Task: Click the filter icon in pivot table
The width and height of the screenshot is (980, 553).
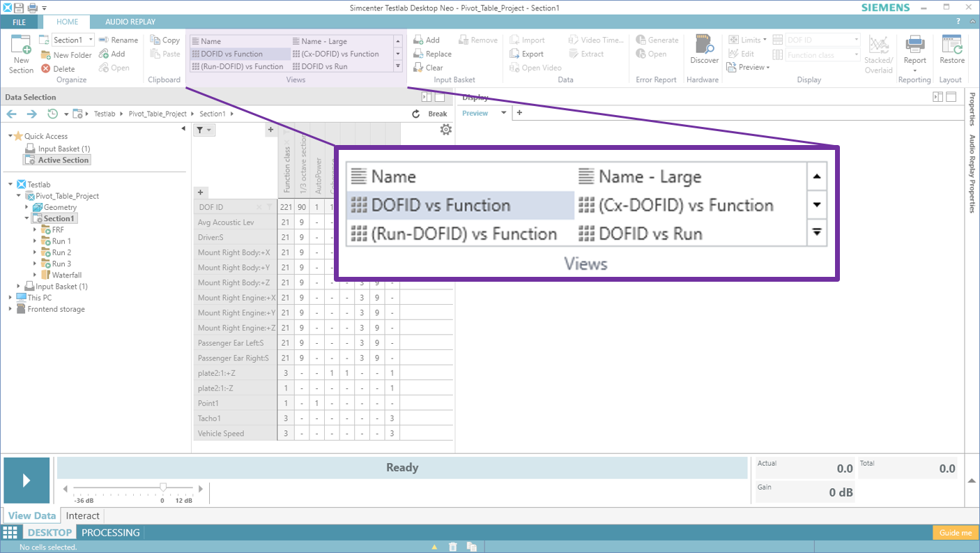Action: point(199,130)
